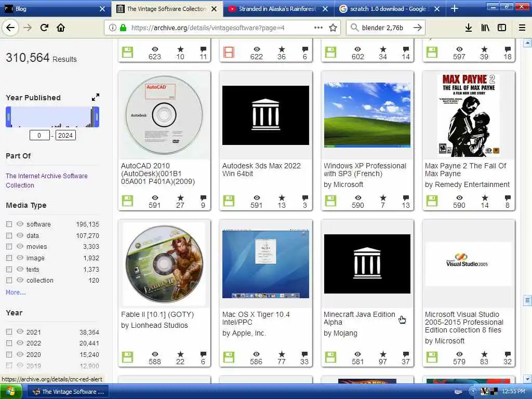This screenshot has height=399, width=532.
Task: Check the texts media type box
Action: point(9,269)
